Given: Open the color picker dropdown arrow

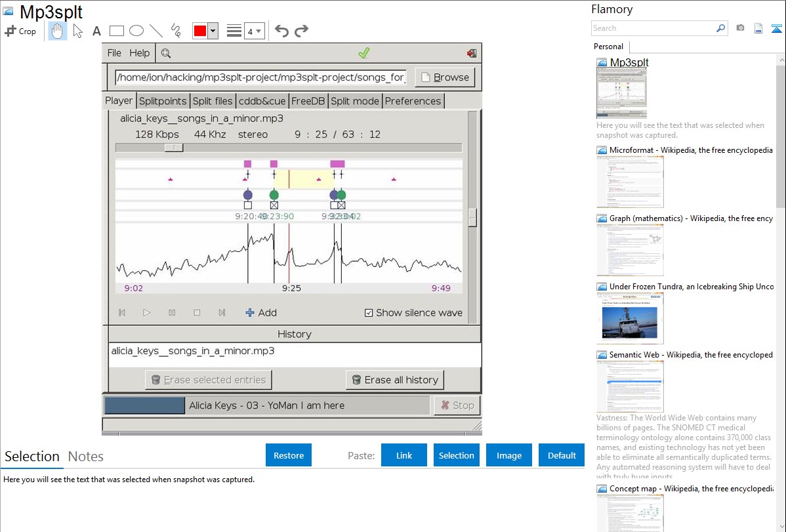Looking at the screenshot, I should [x=213, y=31].
